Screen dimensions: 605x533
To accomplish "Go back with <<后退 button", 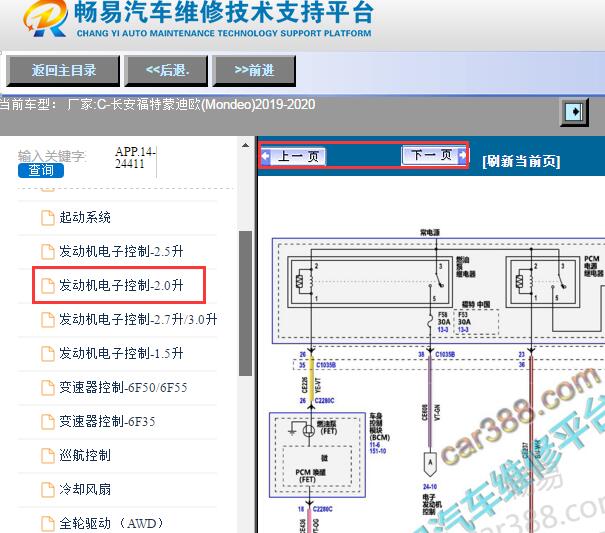I will click(166, 71).
